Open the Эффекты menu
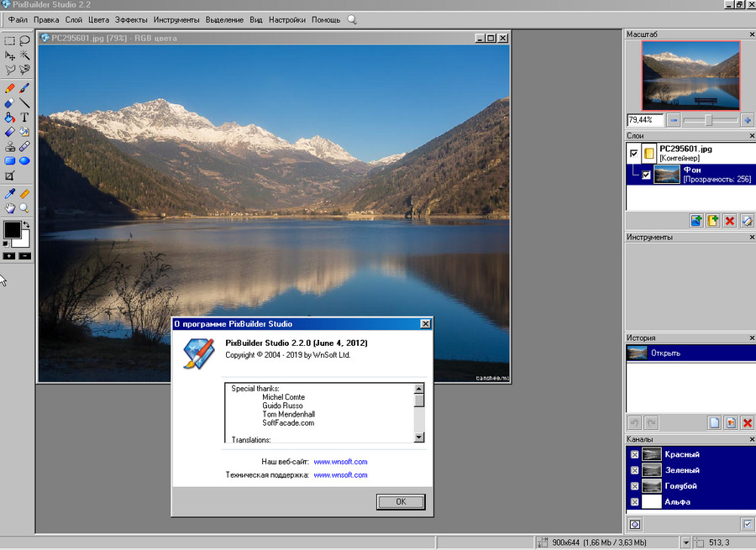The height and width of the screenshot is (550, 756). (x=131, y=20)
